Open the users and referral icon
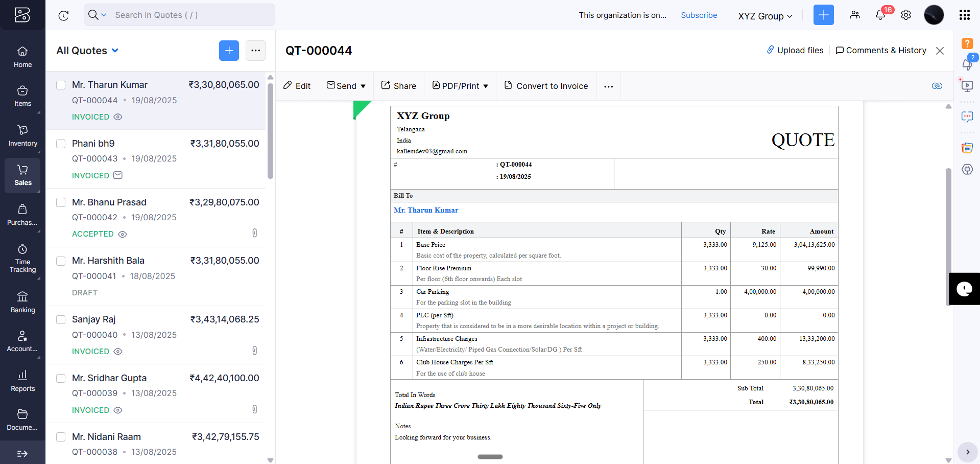 click(855, 15)
